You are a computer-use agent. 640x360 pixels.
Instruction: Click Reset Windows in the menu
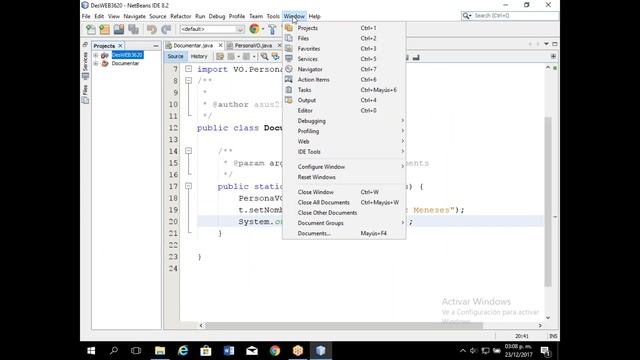point(344,177)
